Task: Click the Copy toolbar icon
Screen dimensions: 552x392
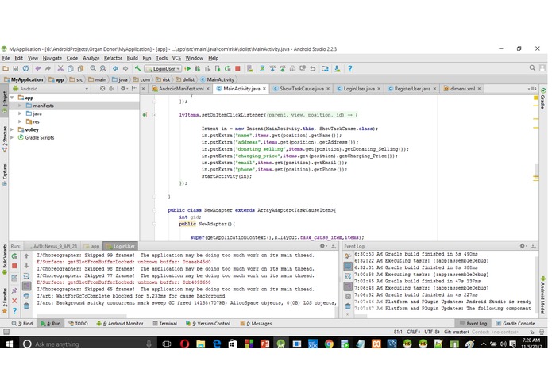Action: [71, 68]
